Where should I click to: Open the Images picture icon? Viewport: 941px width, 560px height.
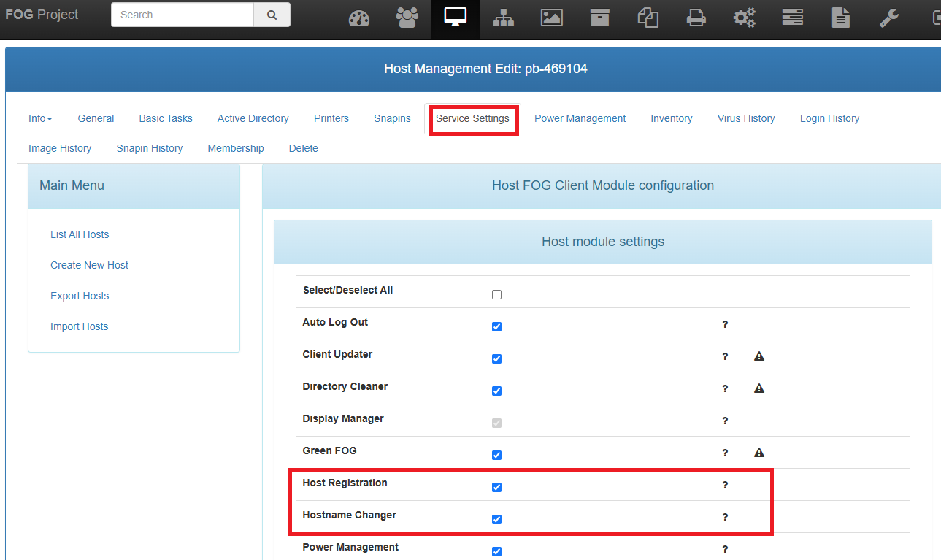point(551,18)
